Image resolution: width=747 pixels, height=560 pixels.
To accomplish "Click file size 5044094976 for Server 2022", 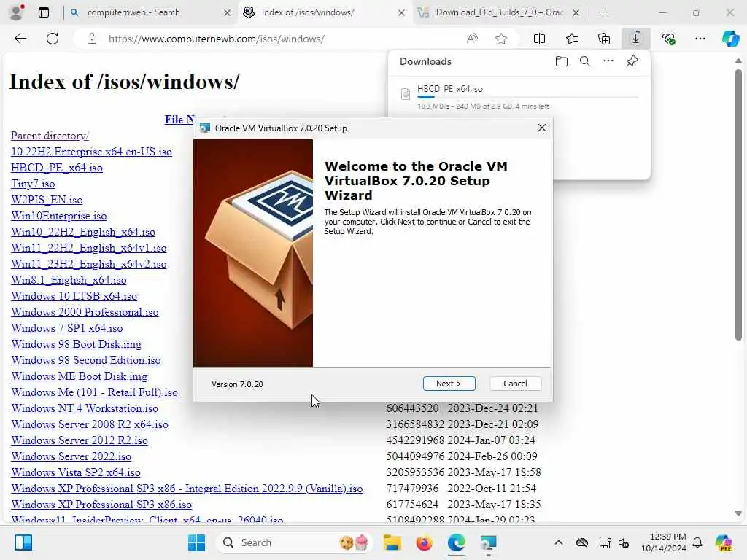I will pyautogui.click(x=415, y=456).
